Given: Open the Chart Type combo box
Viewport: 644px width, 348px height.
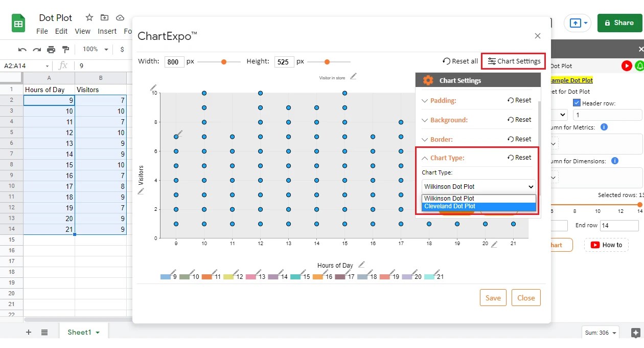Looking at the screenshot, I should click(478, 187).
